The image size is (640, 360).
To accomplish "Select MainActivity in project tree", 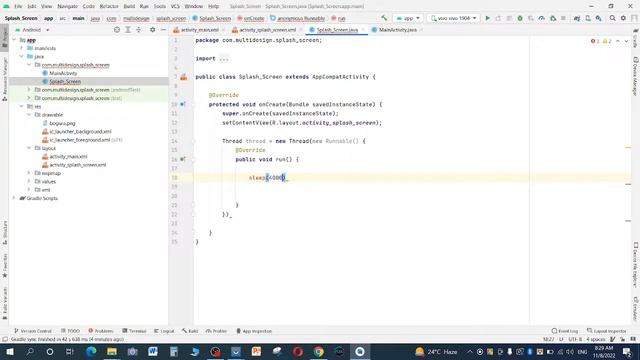I will pos(63,73).
